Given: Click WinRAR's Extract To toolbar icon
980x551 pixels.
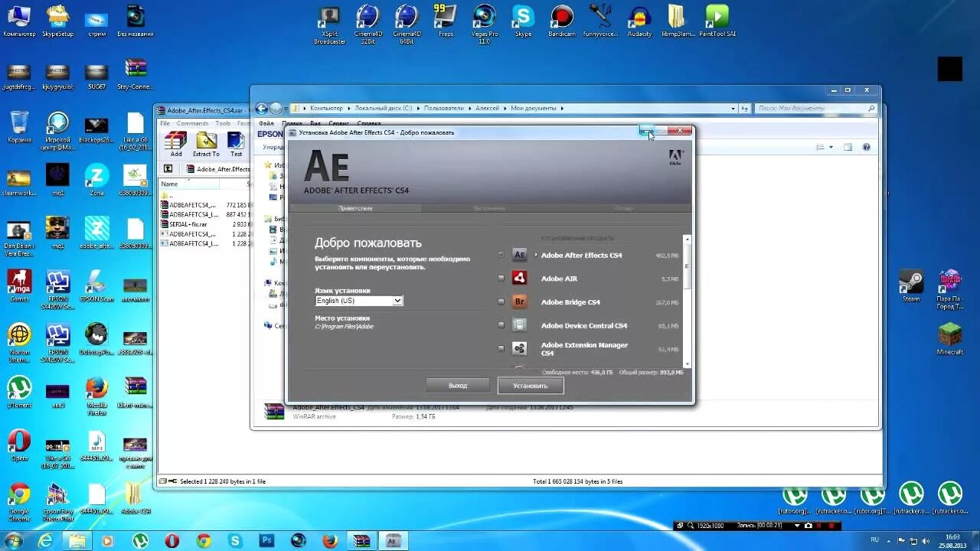Looking at the screenshot, I should [x=206, y=144].
